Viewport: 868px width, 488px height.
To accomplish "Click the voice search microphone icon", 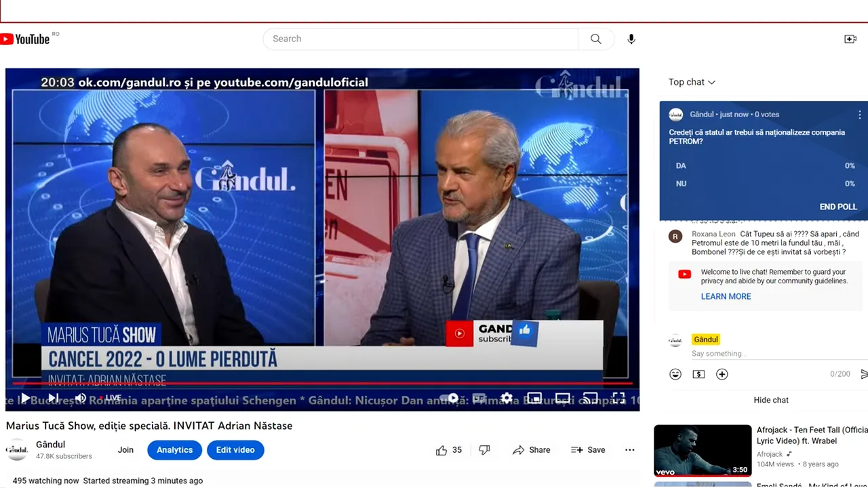I will 631,39.
